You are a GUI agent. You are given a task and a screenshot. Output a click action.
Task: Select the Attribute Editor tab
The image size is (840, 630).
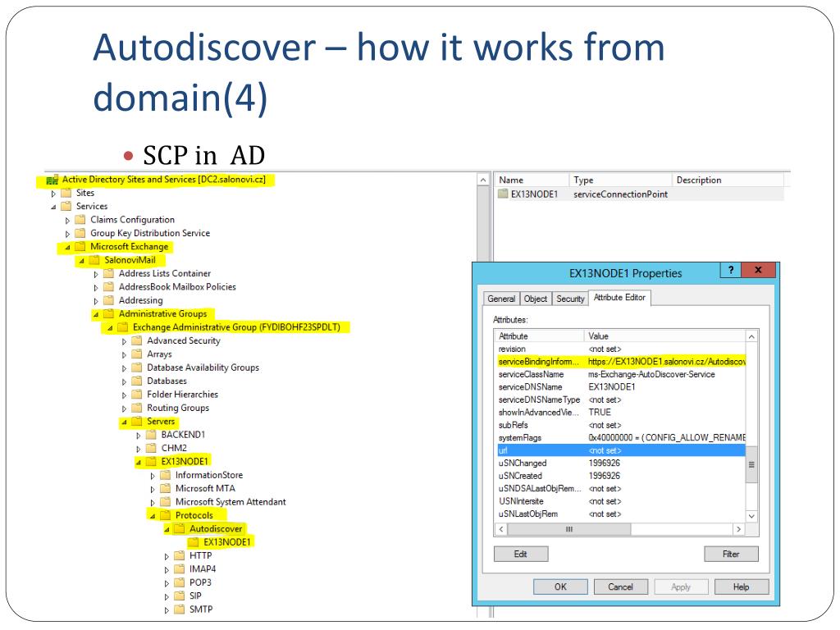tap(620, 297)
